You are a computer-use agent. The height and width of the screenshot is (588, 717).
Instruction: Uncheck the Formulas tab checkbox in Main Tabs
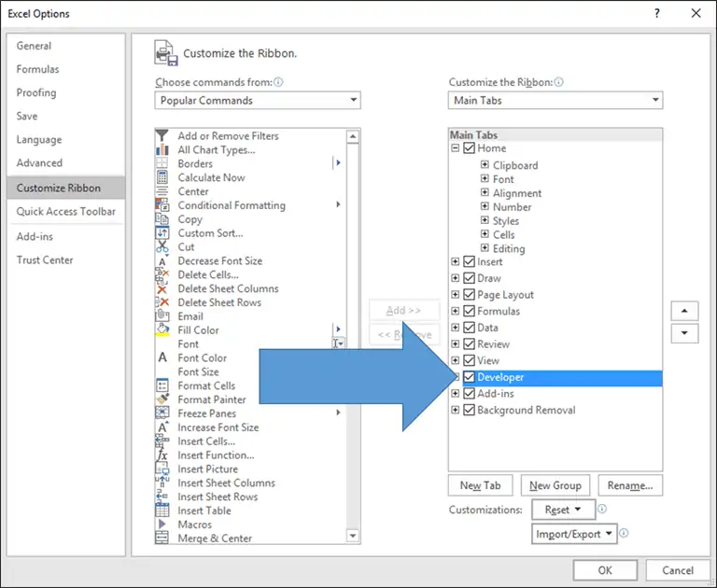[469, 311]
